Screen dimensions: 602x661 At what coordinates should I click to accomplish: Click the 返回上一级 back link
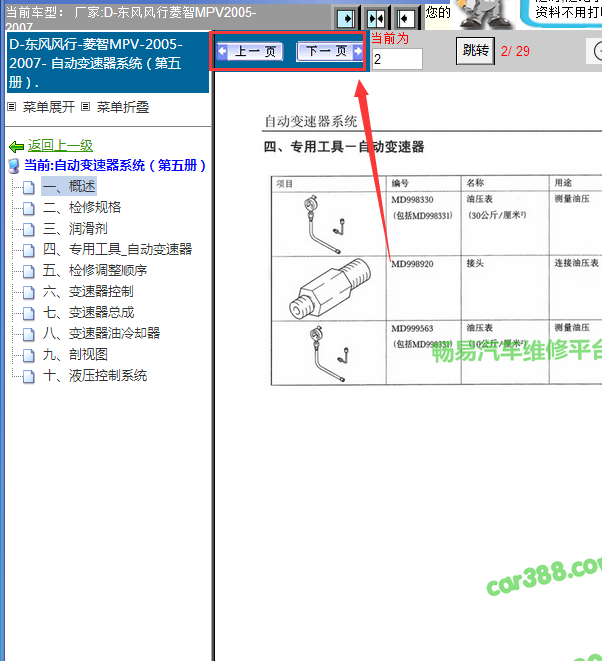[60, 145]
